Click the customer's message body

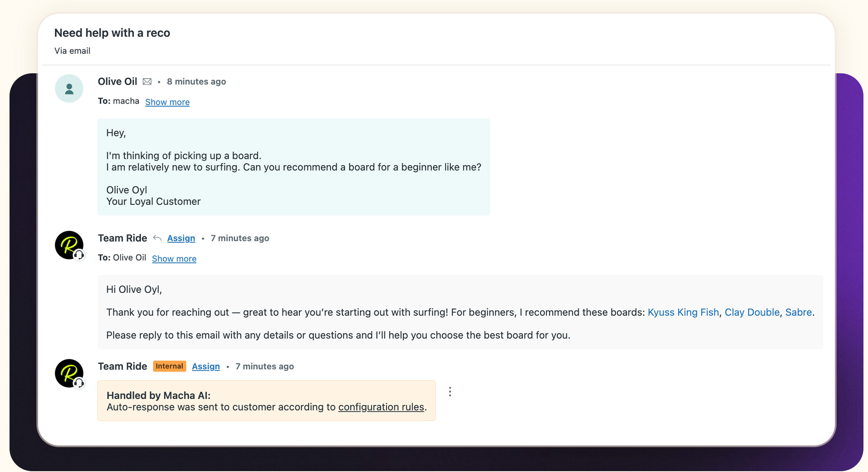tap(293, 167)
